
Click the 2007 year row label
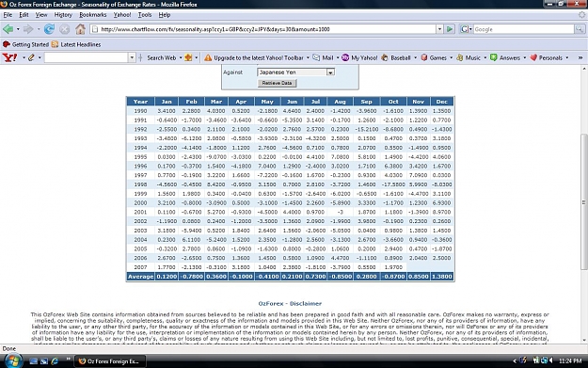(x=140, y=267)
